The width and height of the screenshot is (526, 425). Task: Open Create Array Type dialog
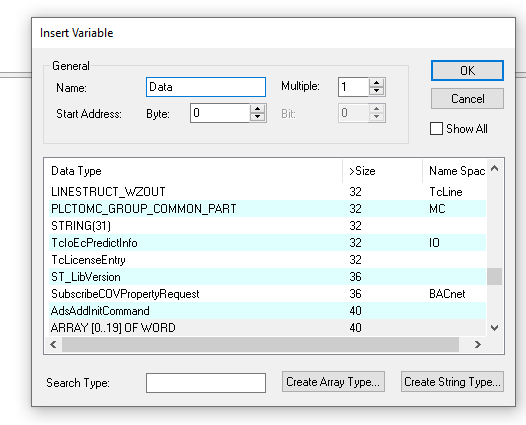tap(333, 382)
